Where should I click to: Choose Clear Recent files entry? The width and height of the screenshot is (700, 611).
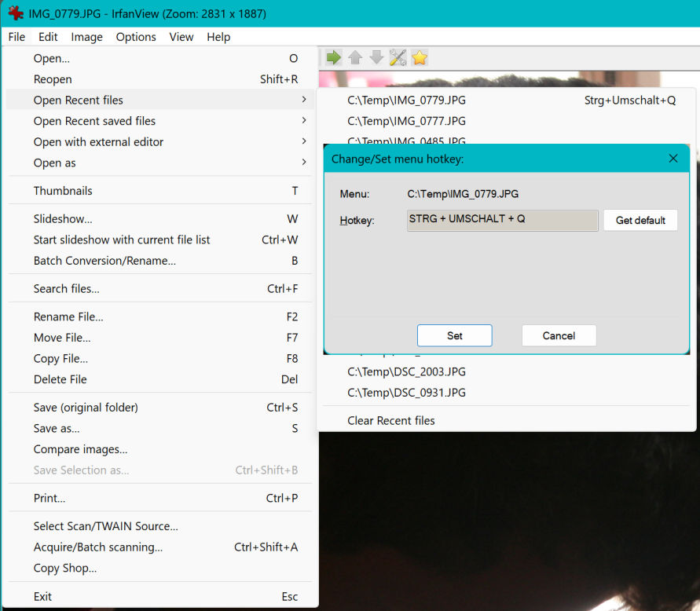pos(391,421)
